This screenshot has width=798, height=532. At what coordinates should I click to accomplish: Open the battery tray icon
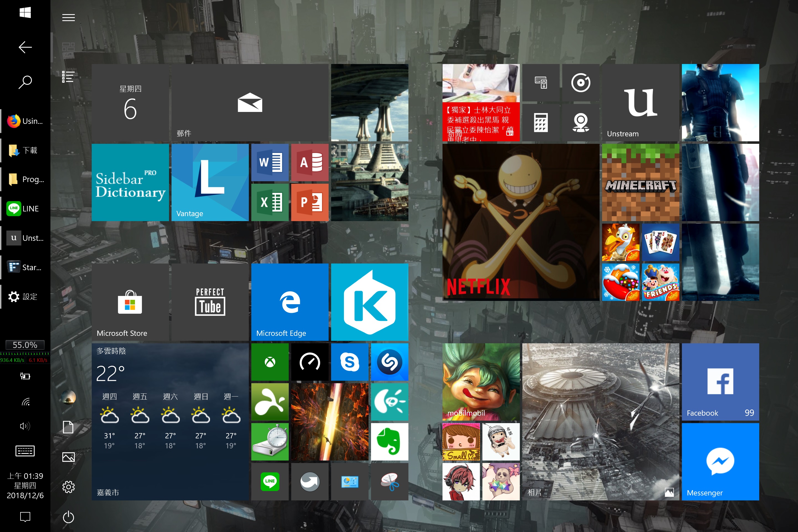click(25, 376)
